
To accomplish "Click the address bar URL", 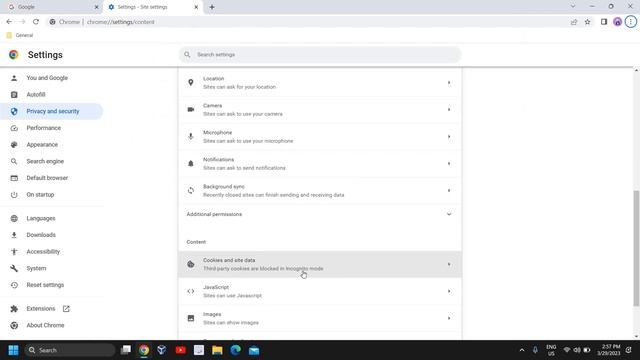I will tap(120, 22).
